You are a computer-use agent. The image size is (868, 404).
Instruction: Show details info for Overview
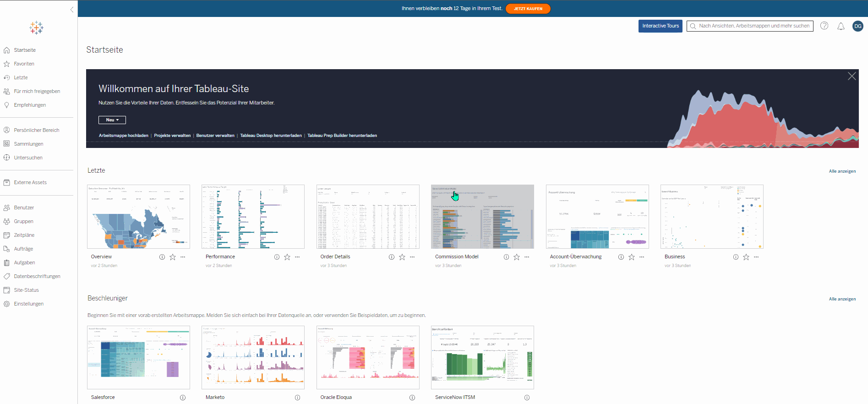click(162, 257)
